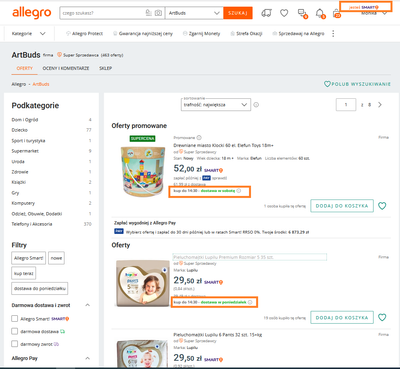Select Zdrowie subcategory
This screenshot has height=369, width=400.
(x=20, y=172)
